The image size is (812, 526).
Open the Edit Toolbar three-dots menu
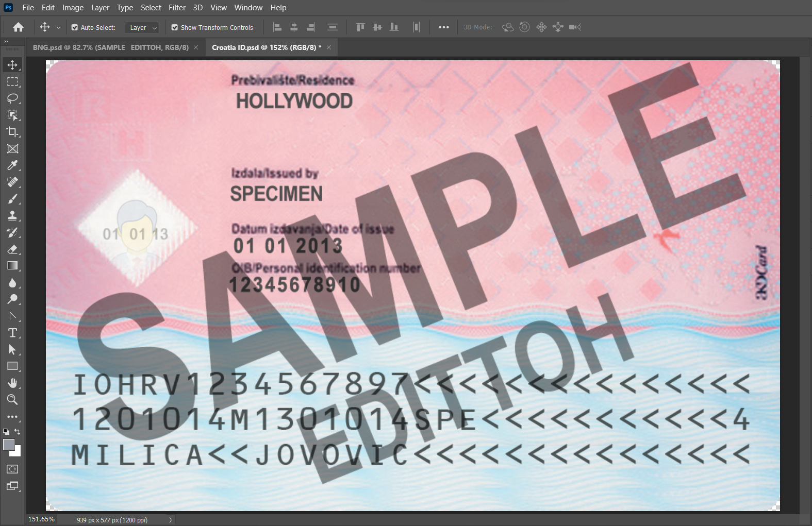coord(12,417)
